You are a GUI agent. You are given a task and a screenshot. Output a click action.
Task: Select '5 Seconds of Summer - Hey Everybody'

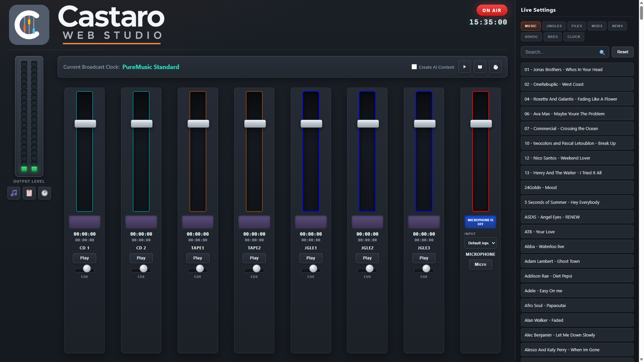click(577, 202)
